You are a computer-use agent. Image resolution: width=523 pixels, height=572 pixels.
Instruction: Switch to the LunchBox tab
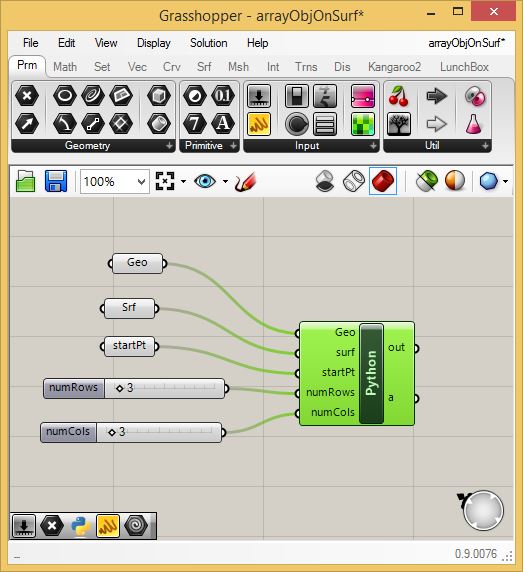(464, 67)
